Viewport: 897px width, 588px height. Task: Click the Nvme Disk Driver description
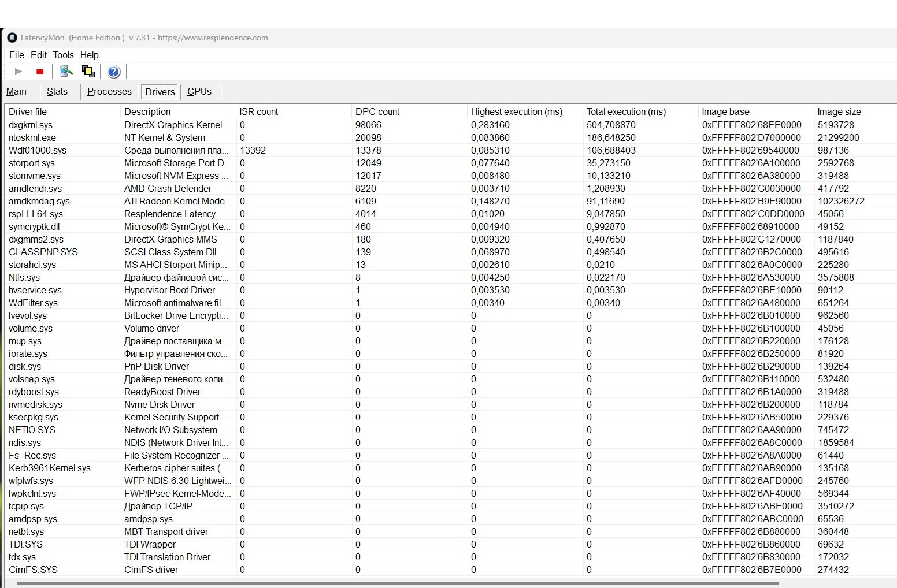[x=160, y=404]
